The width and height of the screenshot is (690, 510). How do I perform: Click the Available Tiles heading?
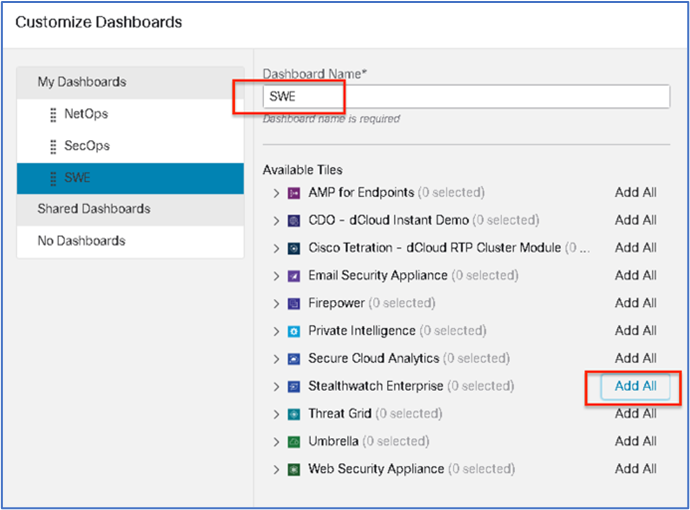302,170
